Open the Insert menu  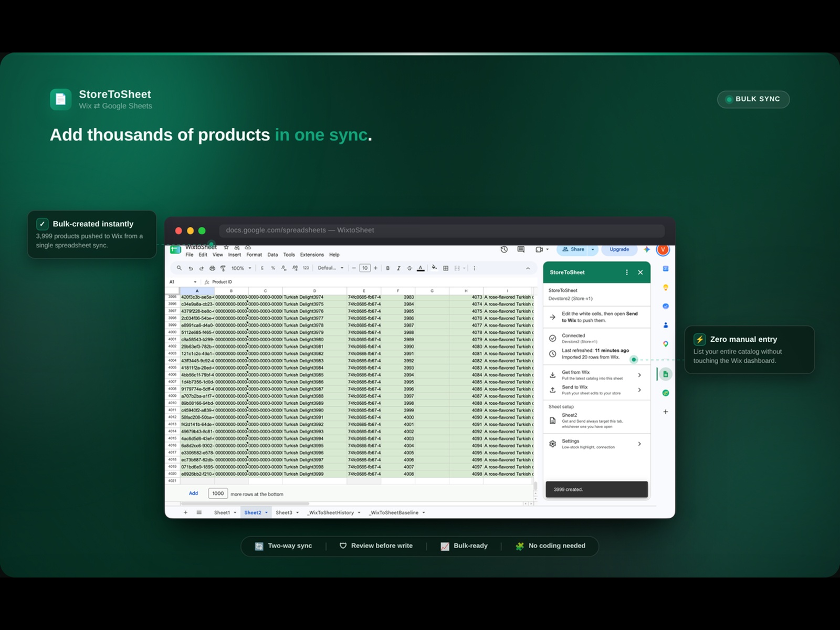pyautogui.click(x=235, y=255)
